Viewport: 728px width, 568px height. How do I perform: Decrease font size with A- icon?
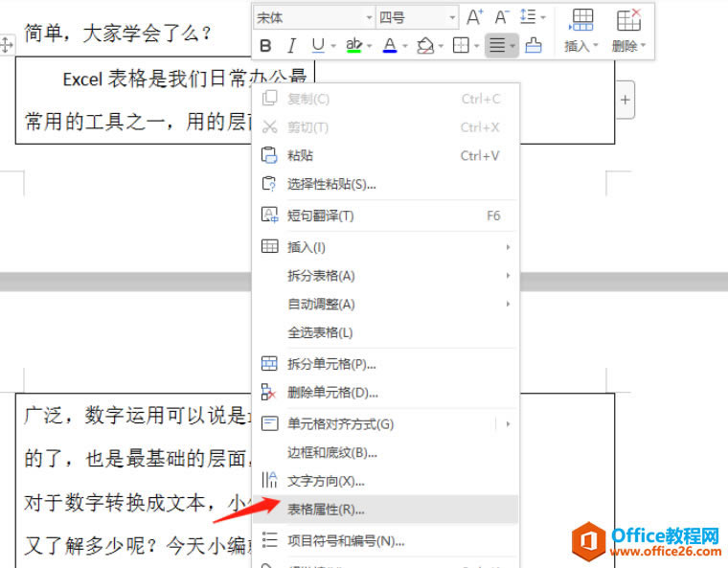(x=501, y=17)
